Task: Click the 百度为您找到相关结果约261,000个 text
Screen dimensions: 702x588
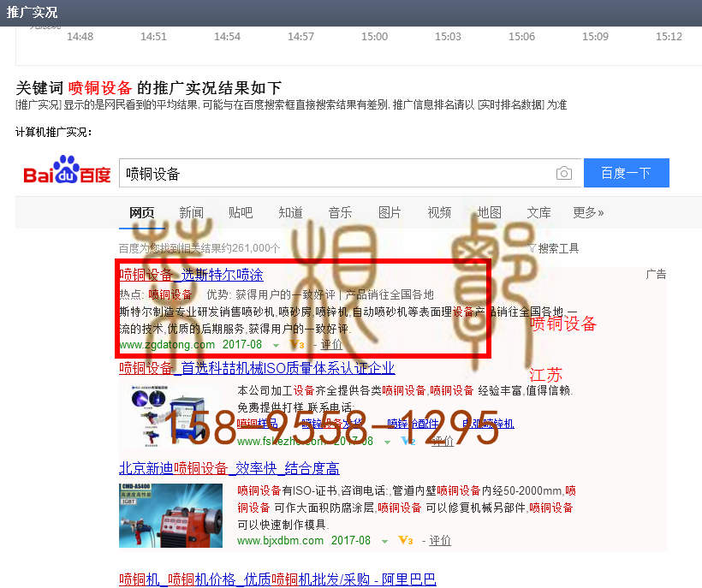Action: click(x=199, y=248)
